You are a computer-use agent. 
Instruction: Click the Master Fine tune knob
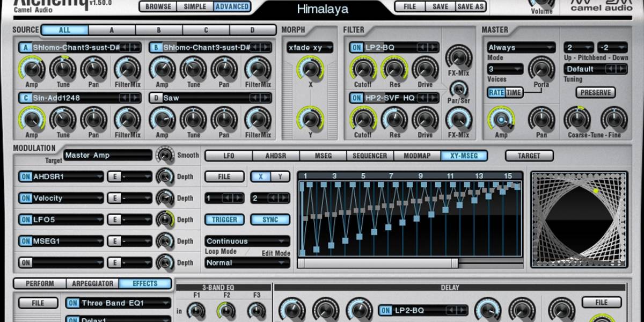(x=614, y=119)
